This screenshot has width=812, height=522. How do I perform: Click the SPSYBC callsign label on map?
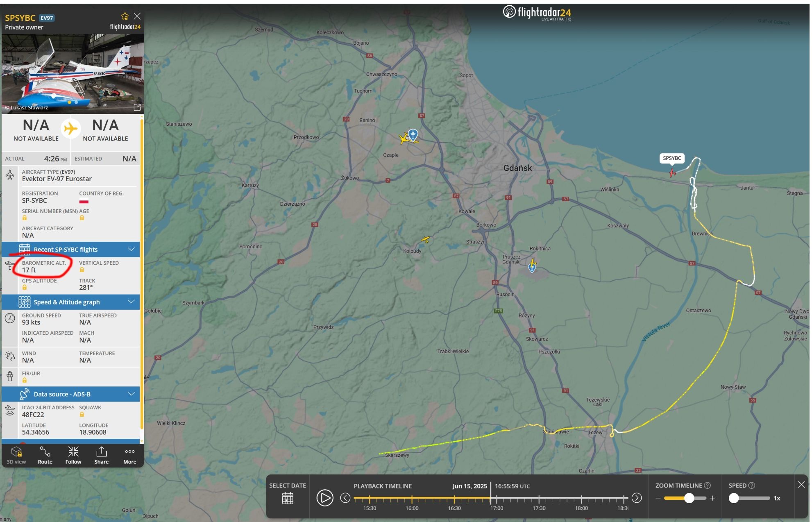tap(672, 158)
